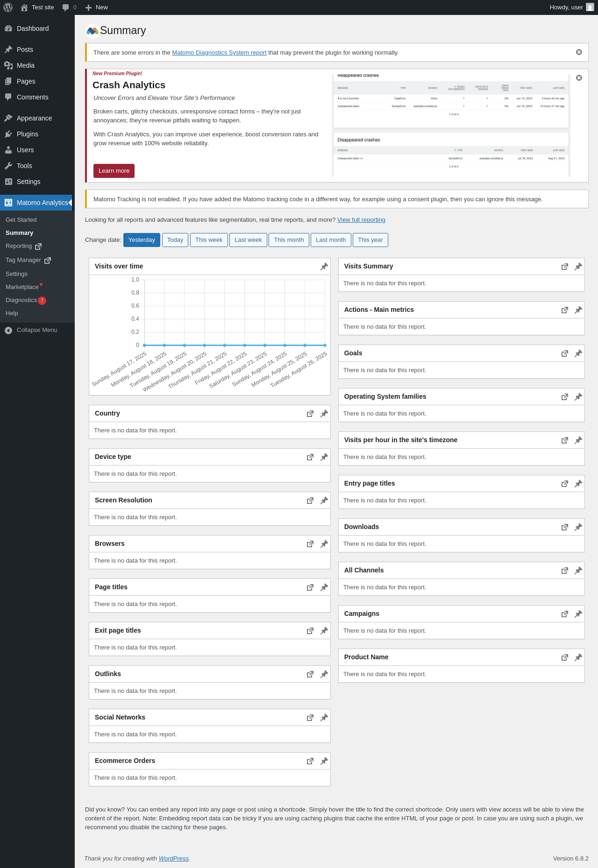Open Users menu
598x868 pixels.
point(37,150)
